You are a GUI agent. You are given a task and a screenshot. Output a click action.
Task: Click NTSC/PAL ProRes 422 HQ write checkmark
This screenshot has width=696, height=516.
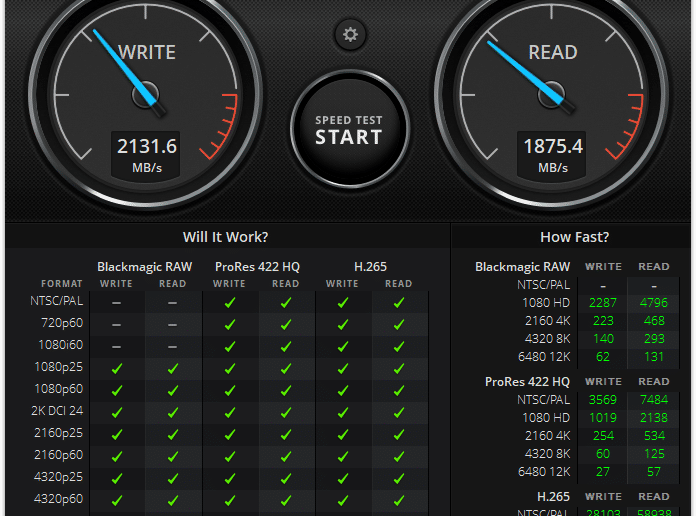[230, 302]
